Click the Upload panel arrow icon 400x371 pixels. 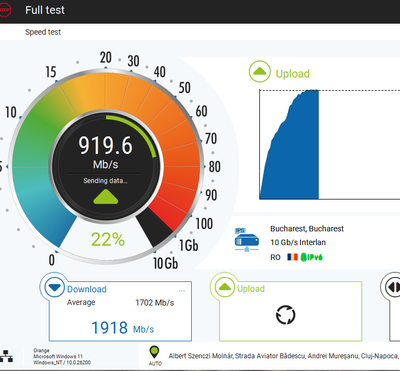click(225, 287)
